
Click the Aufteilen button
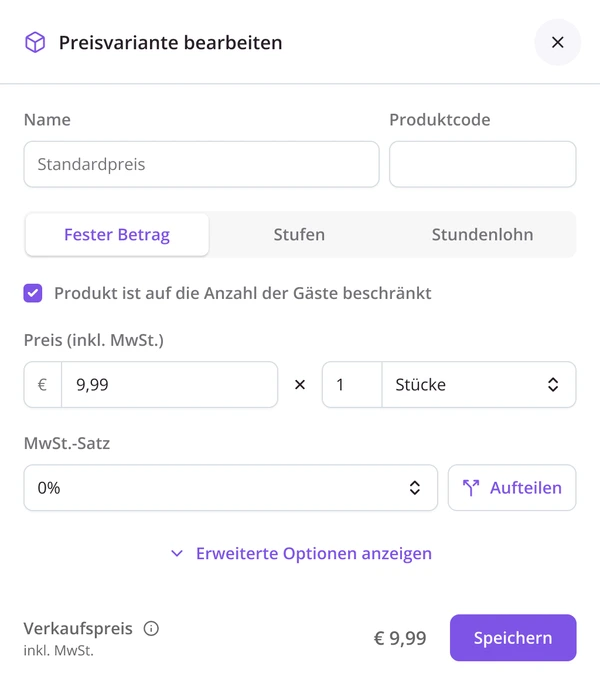point(512,488)
